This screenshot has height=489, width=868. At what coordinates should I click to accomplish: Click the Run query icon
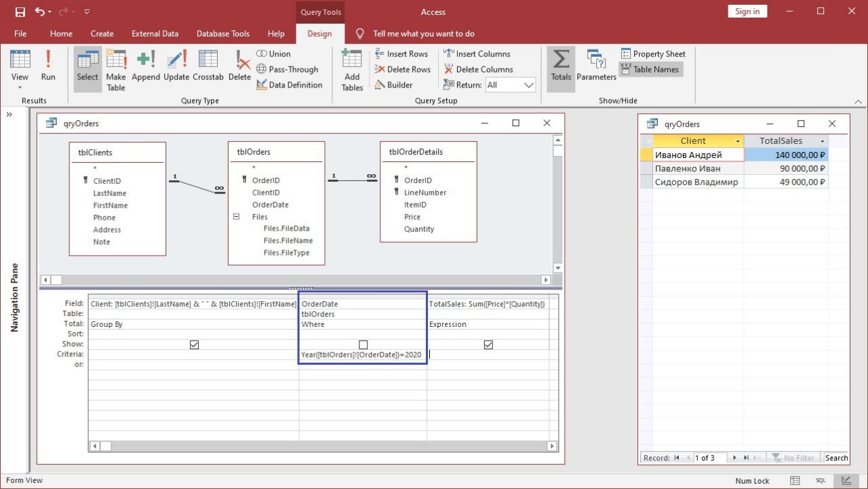click(x=48, y=66)
